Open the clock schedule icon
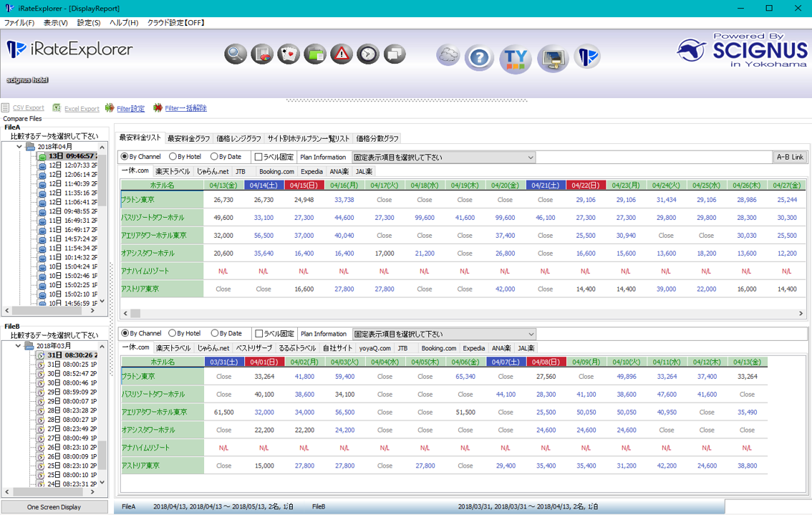 click(x=368, y=54)
